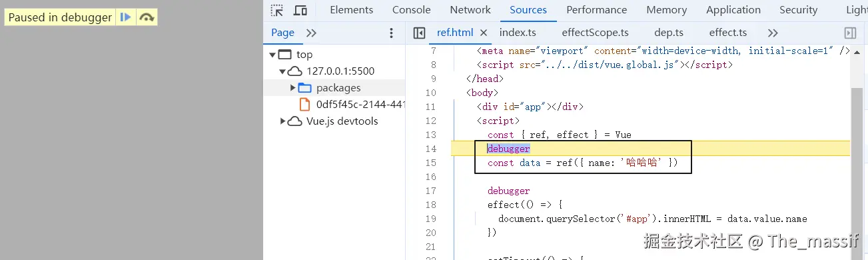Click the div id="app" code line
Image resolution: width=868 pixels, height=260 pixels.
click(x=530, y=107)
